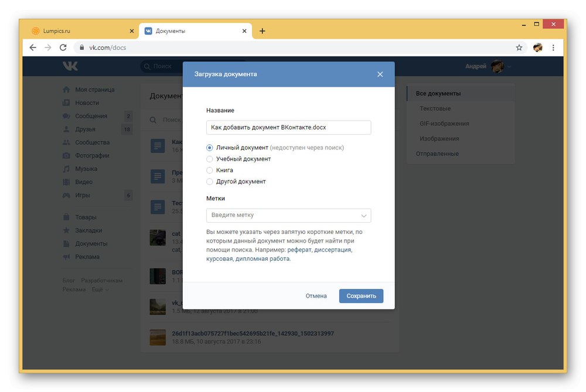The image size is (586, 392).
Task: Click the Сохранить button
Action: [361, 296]
